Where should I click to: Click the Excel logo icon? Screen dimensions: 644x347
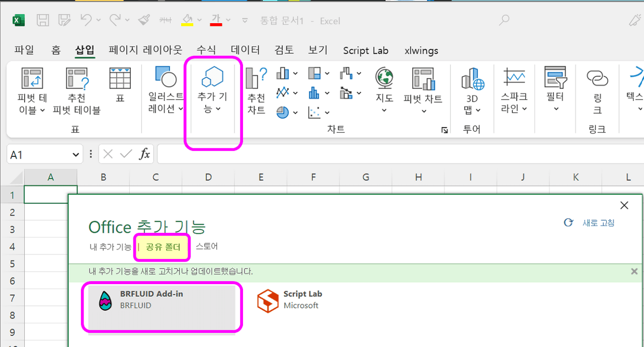19,20
